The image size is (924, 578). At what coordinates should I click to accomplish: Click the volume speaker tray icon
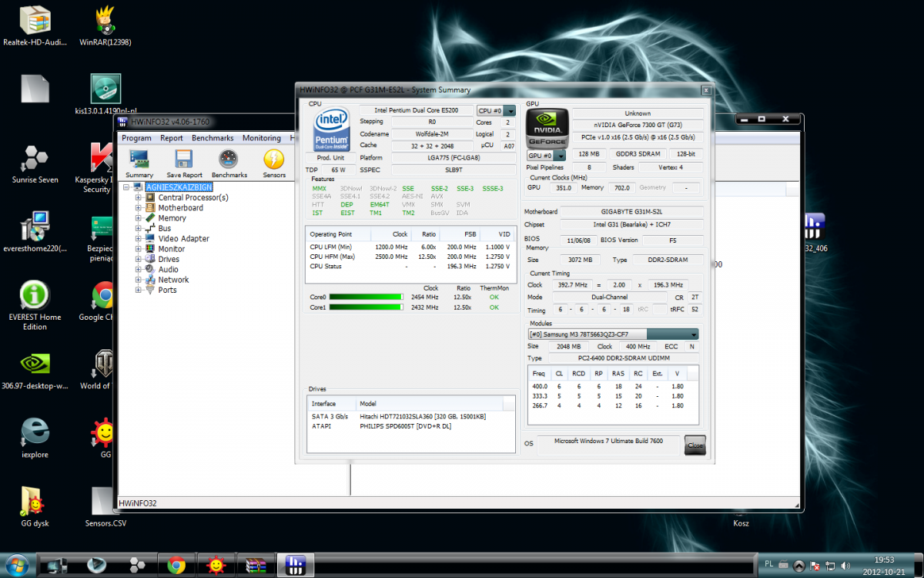(846, 565)
